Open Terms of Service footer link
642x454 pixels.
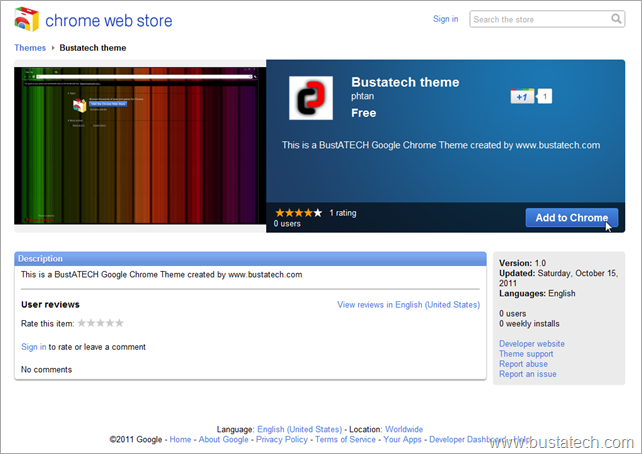(345, 440)
